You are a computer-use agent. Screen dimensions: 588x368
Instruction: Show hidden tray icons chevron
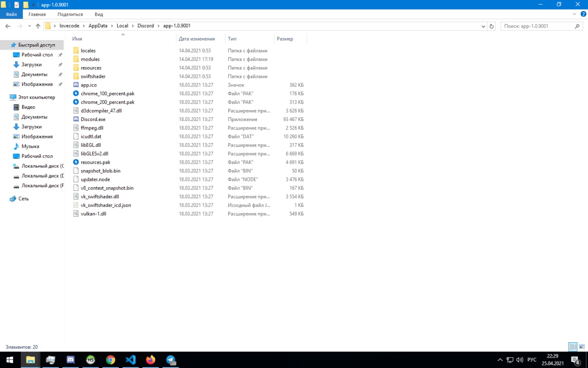click(500, 360)
